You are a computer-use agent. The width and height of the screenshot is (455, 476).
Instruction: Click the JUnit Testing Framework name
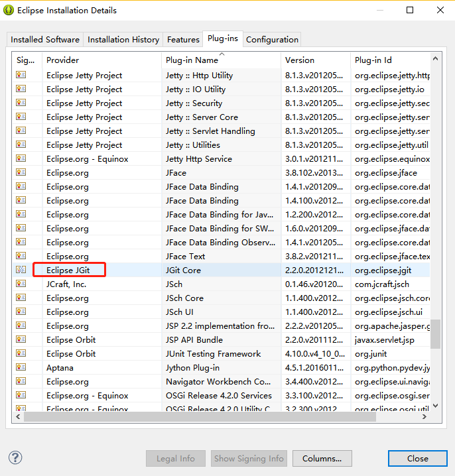213,353
